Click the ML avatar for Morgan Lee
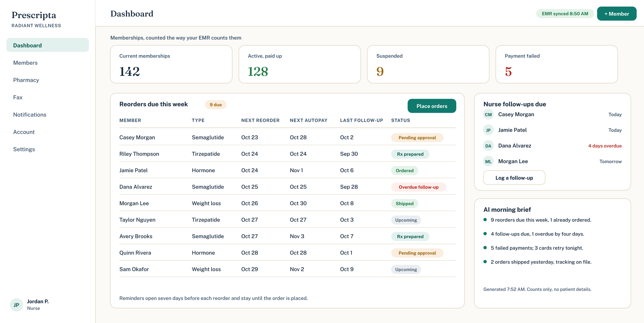644x323 pixels. (x=488, y=161)
